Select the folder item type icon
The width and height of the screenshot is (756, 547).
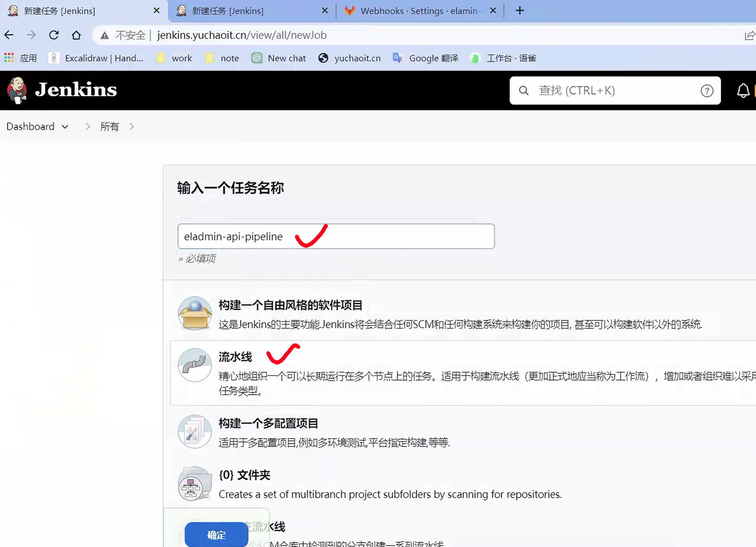195,483
